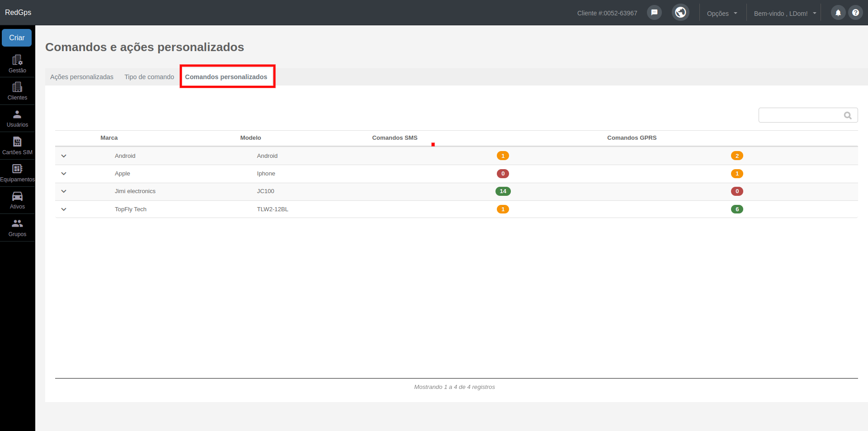This screenshot has height=431, width=868.
Task: Expand the TopFly Tech row
Action: pos(64,209)
